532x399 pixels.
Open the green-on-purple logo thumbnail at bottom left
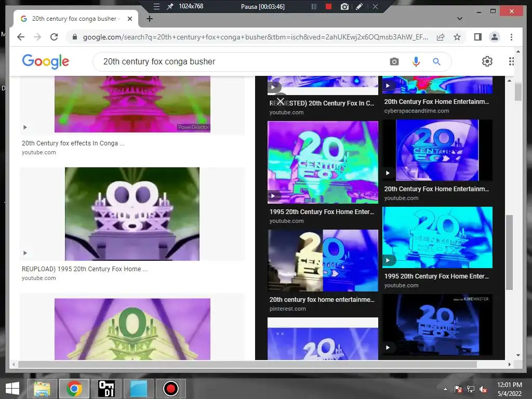click(x=132, y=329)
